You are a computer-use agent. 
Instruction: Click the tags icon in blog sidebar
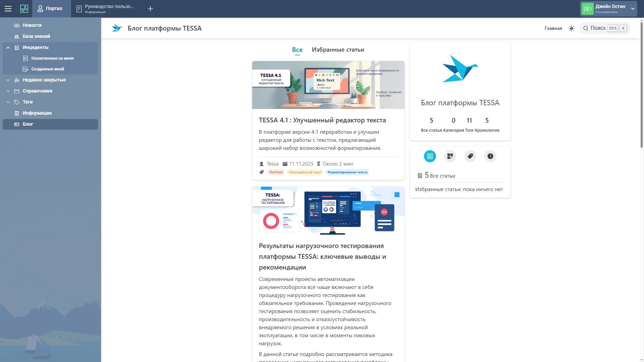pyautogui.click(x=470, y=156)
